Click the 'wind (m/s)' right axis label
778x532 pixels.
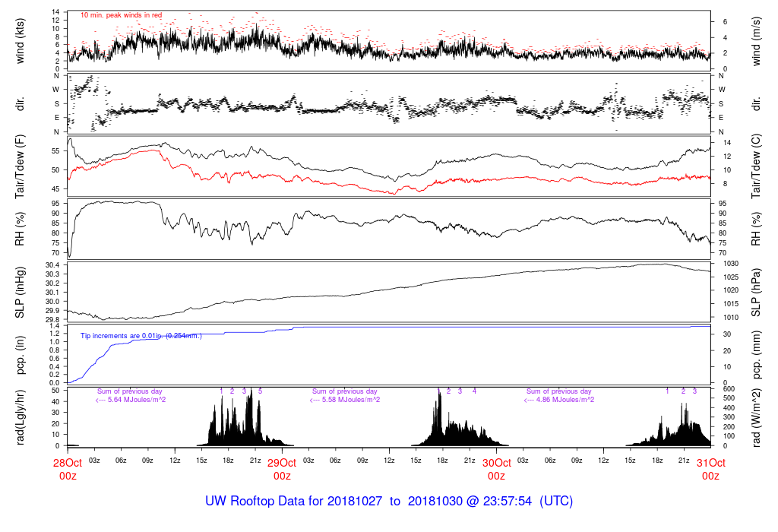(756, 41)
